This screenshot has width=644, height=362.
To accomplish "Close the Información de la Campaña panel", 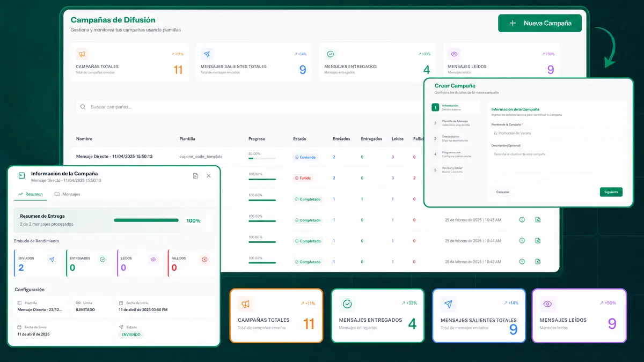I will (209, 176).
